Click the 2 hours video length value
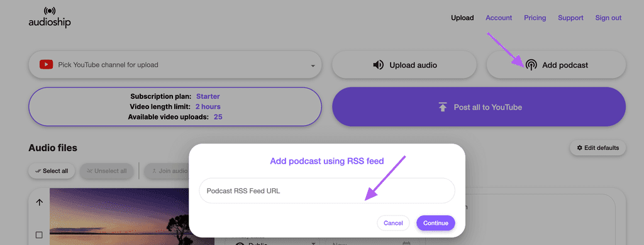The width and height of the screenshot is (644, 245). click(208, 107)
